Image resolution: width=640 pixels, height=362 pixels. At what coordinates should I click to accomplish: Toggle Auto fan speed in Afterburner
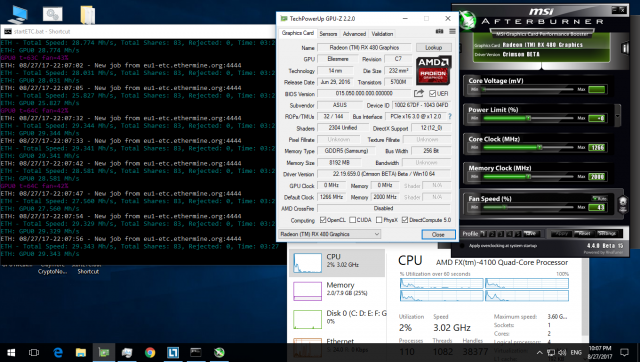(599, 198)
